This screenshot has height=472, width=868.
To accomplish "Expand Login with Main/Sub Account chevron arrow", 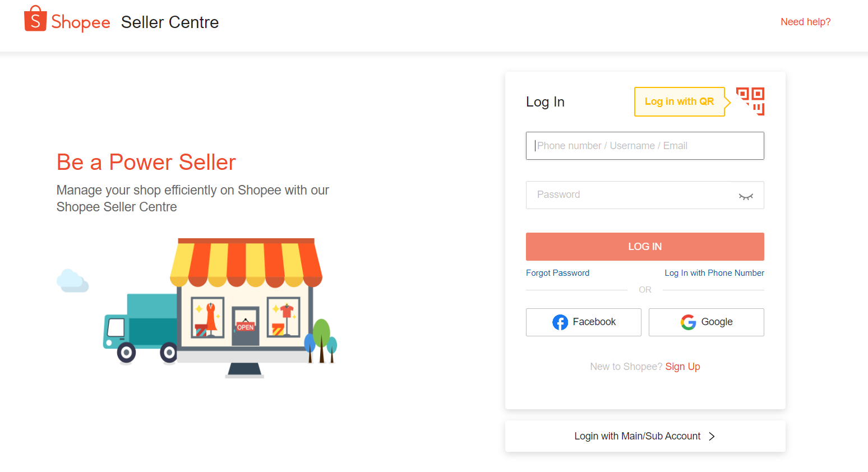I will [x=712, y=437].
